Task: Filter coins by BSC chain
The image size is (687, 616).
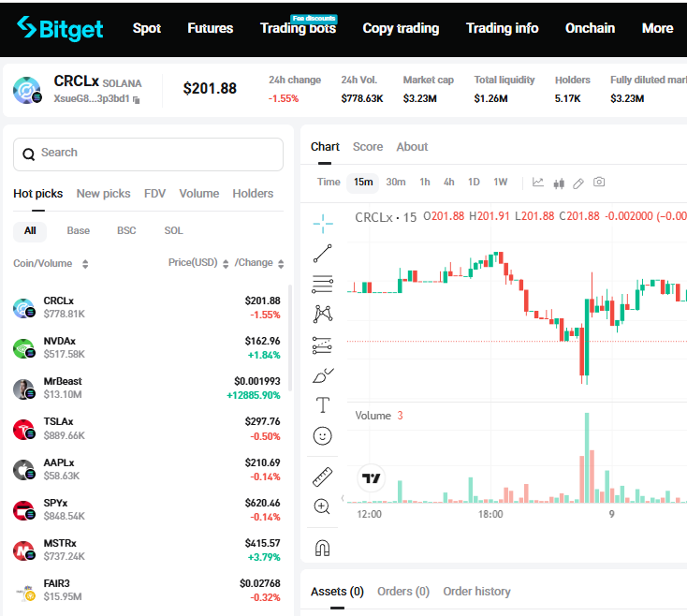Action: pos(126,231)
